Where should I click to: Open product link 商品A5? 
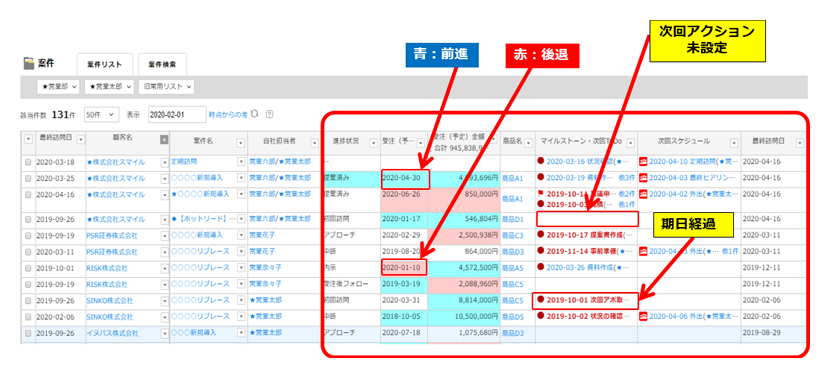pos(512,268)
